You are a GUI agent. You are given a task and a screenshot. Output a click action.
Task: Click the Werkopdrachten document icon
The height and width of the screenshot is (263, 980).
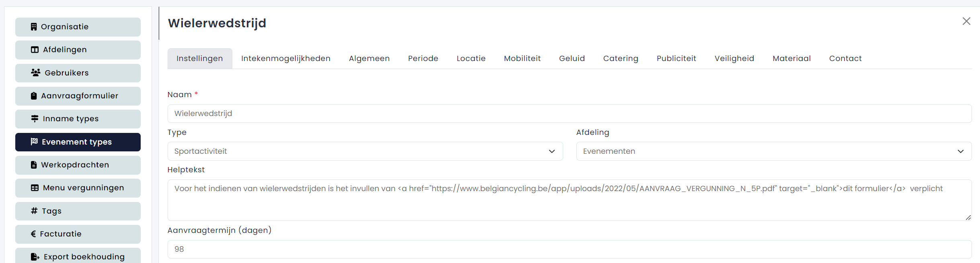click(x=34, y=165)
